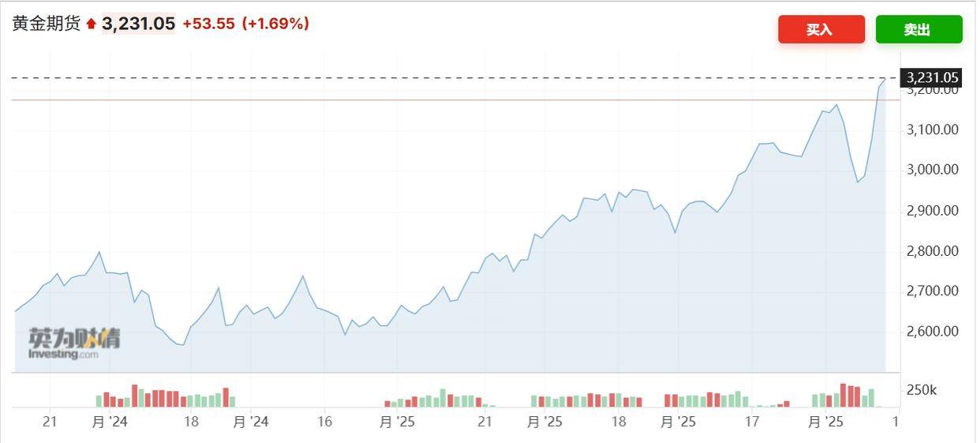Click the 2,600.00 y-axis label
Viewport: 980px width, 443px height.
[933, 332]
